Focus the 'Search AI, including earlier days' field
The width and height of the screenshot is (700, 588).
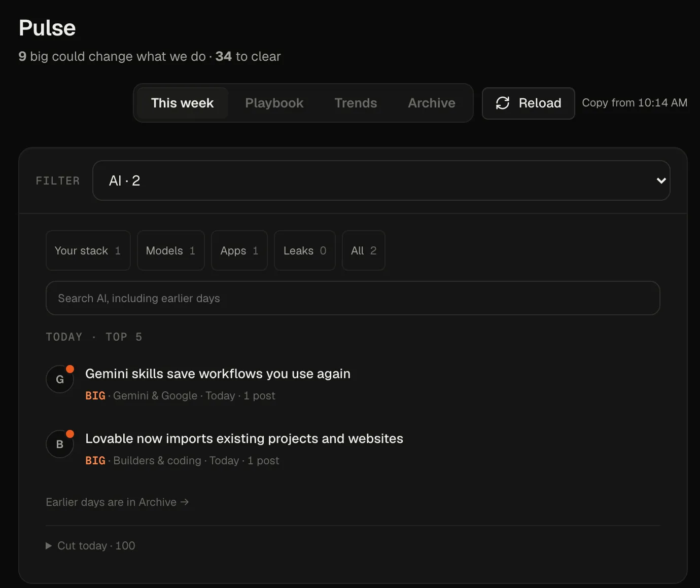[353, 298]
